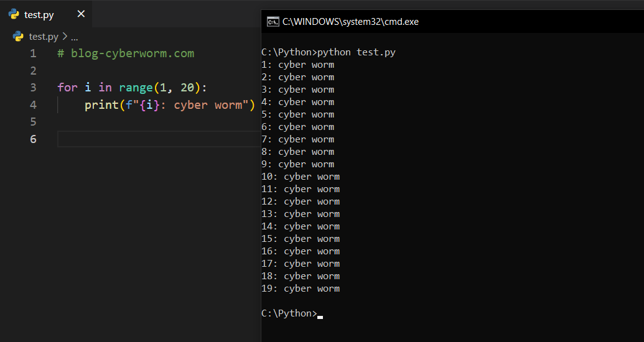This screenshot has height=342, width=644.
Task: Click the Python file icon in test.py tab
Action: tap(14, 14)
